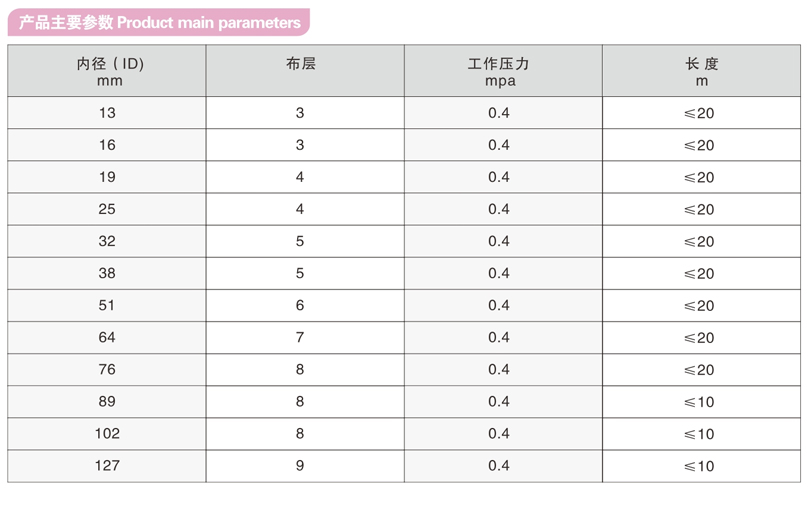Screen dimensions: 810x506
Task: Click the cloth layer value 9
Action: click(x=300, y=465)
